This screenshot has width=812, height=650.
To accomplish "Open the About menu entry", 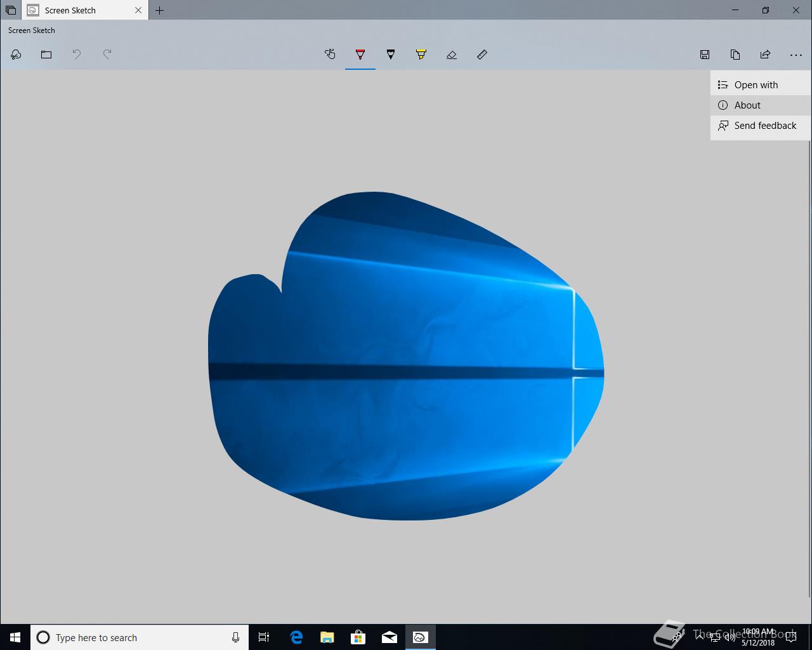I will click(x=761, y=105).
